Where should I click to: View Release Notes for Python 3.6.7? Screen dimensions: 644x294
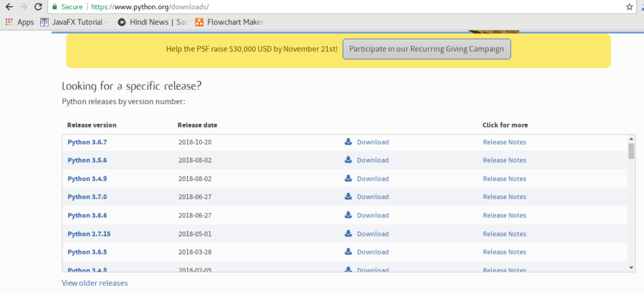[504, 142]
